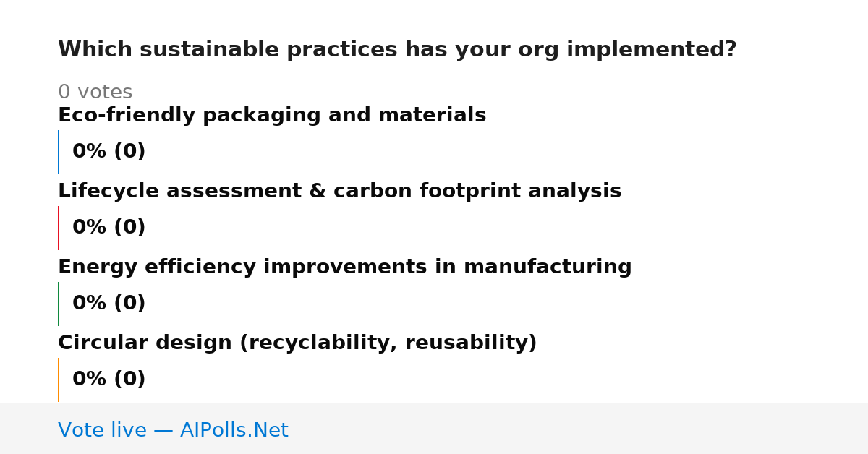Click the word 'manufacturing' in third option
This screenshot has width=868, height=454.
548,267
